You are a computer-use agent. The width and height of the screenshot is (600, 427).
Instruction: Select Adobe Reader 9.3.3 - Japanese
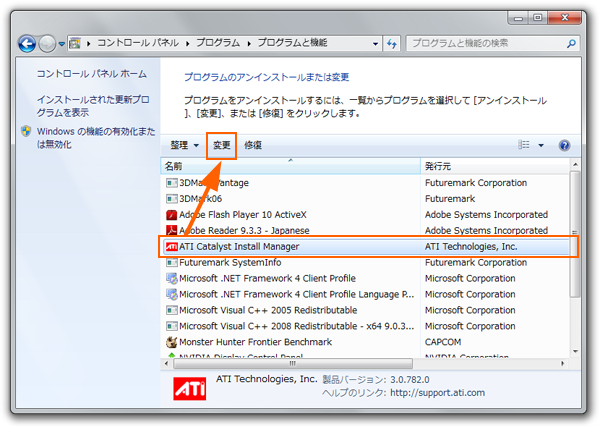pyautogui.click(x=365, y=230)
